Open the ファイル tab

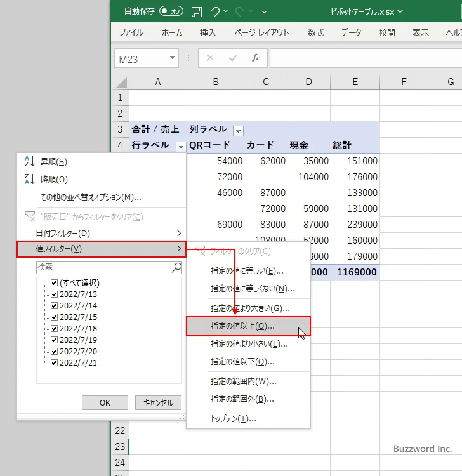coord(131,32)
